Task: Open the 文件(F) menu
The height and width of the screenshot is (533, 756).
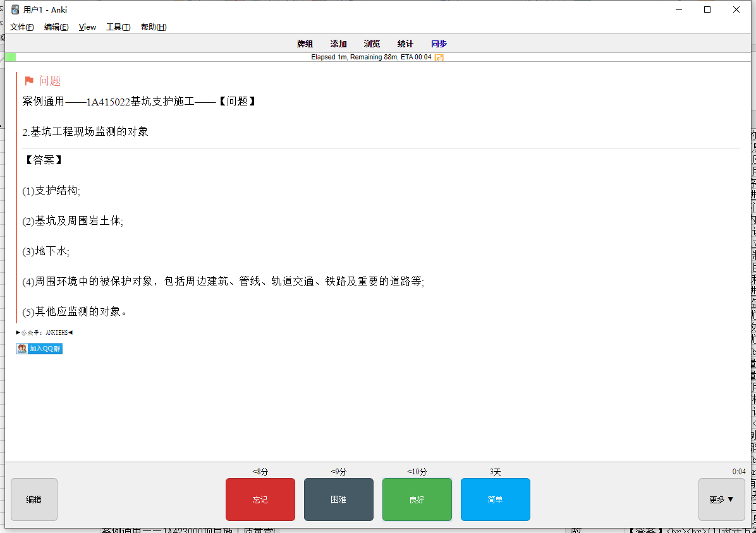Action: click(x=21, y=27)
